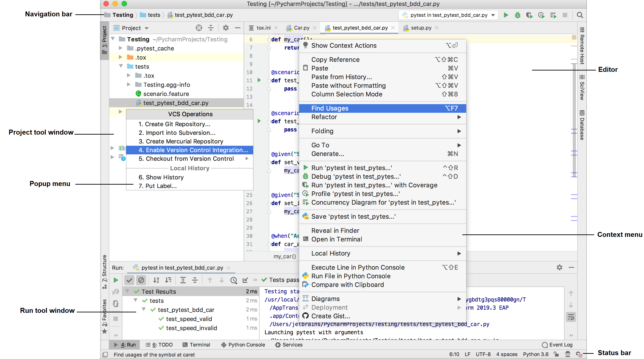Expand Testing.egg-info folder
644x359 pixels.
click(129, 84)
